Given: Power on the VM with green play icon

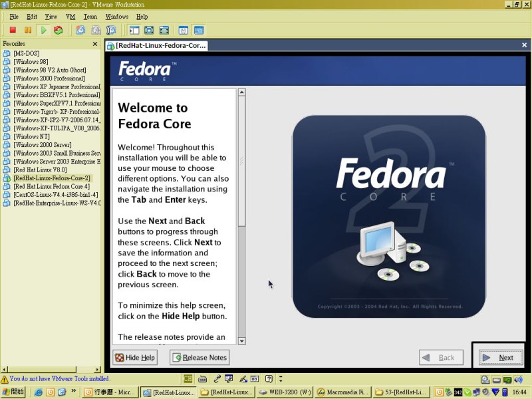Looking at the screenshot, I should 43,30.
